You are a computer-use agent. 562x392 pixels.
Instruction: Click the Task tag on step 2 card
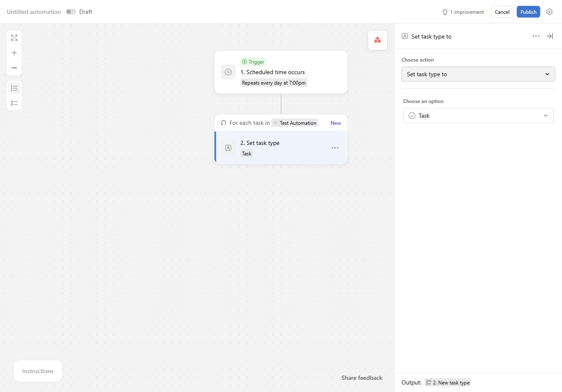[247, 154]
